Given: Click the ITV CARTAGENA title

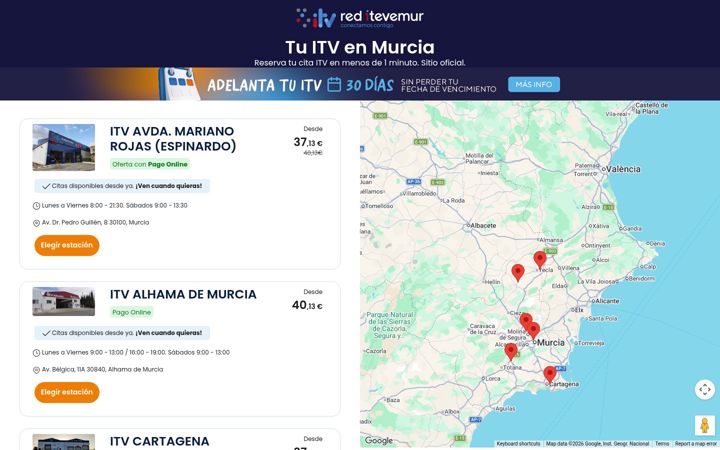Looking at the screenshot, I should pos(159,441).
